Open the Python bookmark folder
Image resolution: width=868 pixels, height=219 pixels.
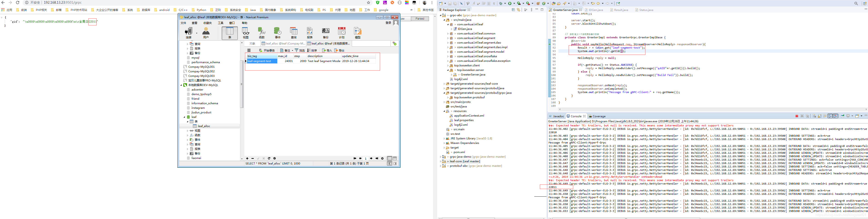(199, 10)
